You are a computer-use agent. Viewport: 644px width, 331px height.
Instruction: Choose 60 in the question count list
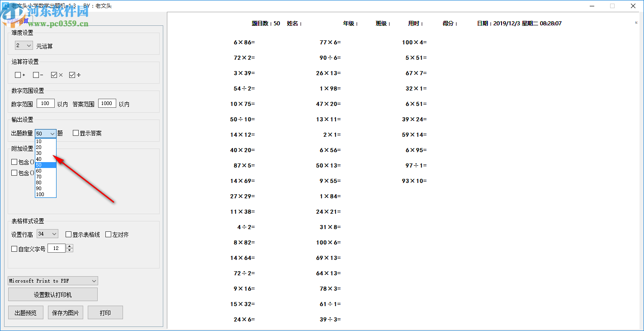(46, 171)
